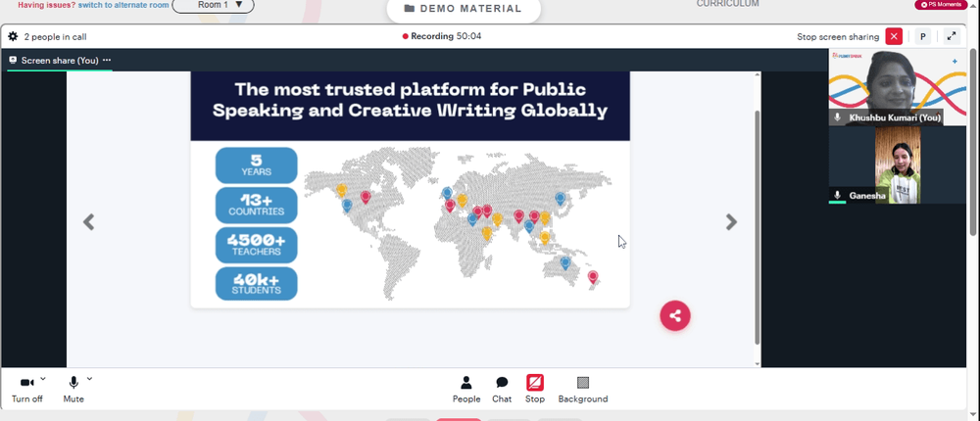The height and width of the screenshot is (421, 980).
Task: Click the 4500+ Teachers stat box
Action: click(x=256, y=245)
